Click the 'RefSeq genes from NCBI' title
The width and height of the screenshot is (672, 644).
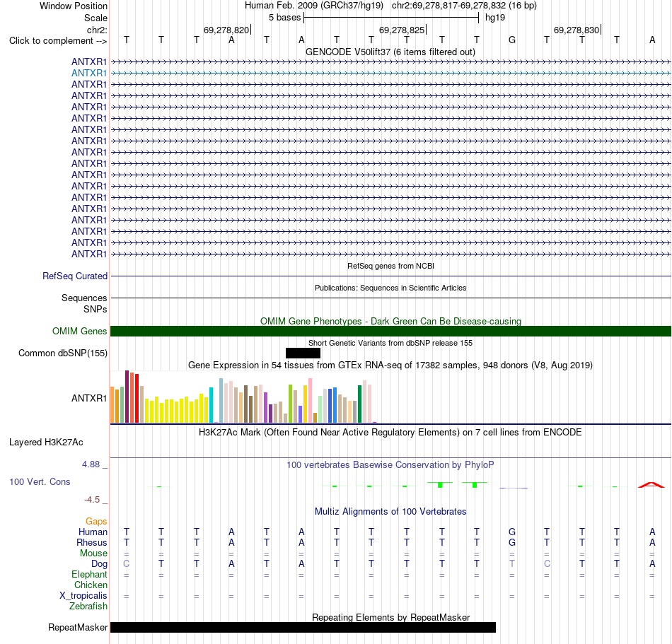click(x=390, y=266)
